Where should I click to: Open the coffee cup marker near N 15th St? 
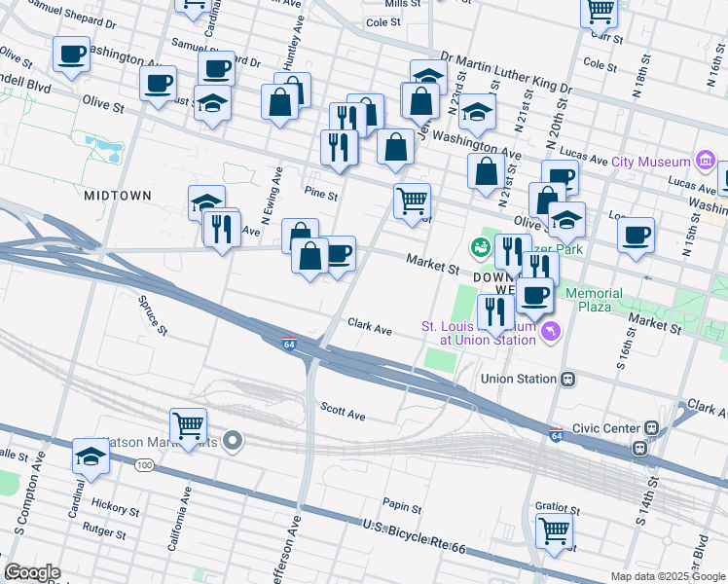(x=636, y=236)
